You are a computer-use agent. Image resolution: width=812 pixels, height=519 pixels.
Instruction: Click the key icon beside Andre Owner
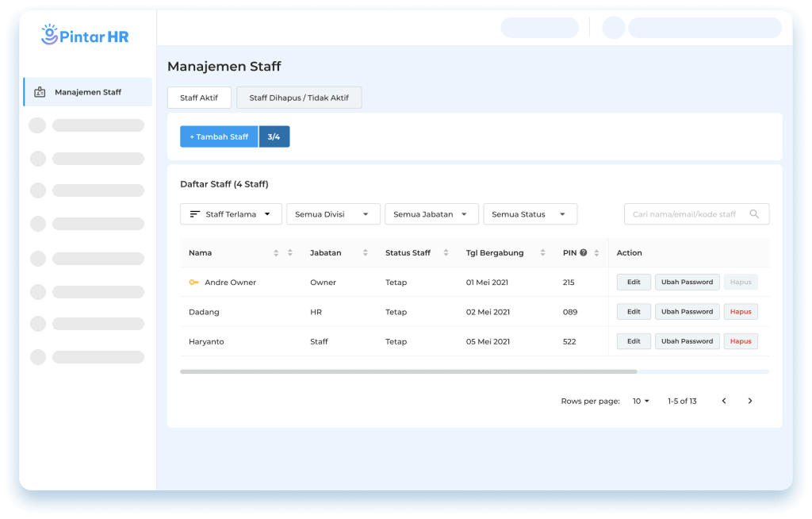pyautogui.click(x=193, y=283)
